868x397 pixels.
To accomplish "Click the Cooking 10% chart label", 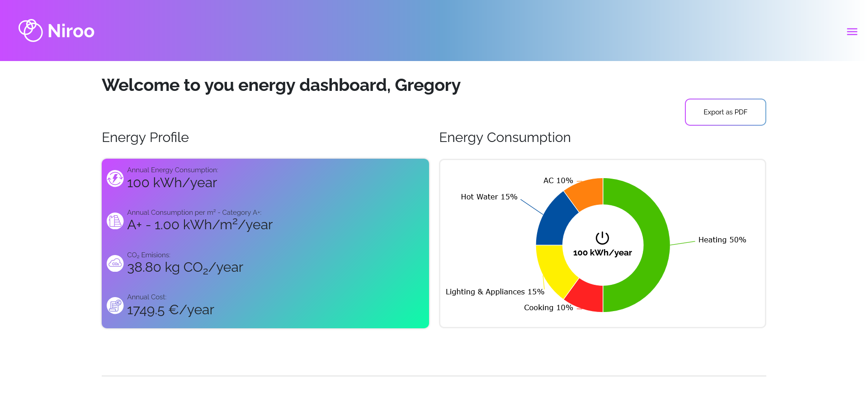I will [548, 308].
